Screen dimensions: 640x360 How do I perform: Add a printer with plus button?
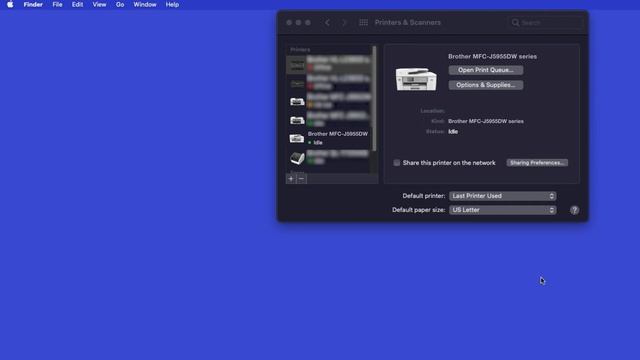tap(291, 178)
